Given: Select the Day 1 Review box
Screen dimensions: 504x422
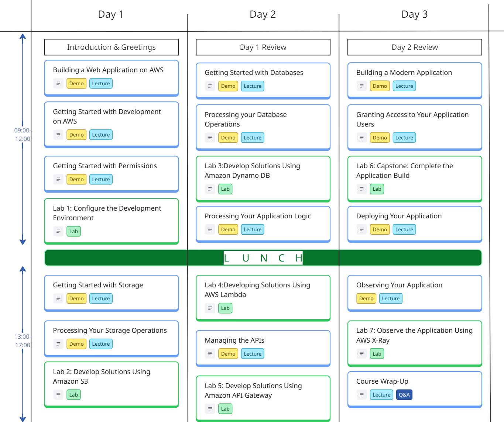Looking at the screenshot, I should tap(263, 47).
